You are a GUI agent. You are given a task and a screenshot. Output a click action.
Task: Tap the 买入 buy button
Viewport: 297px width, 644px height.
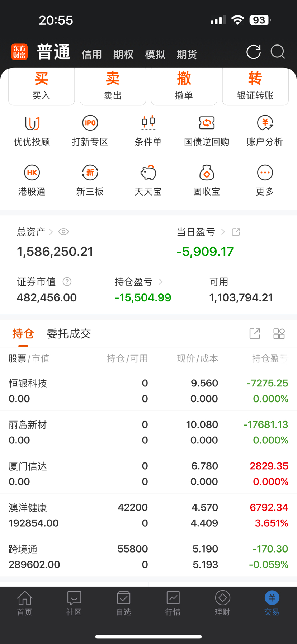[x=42, y=86]
